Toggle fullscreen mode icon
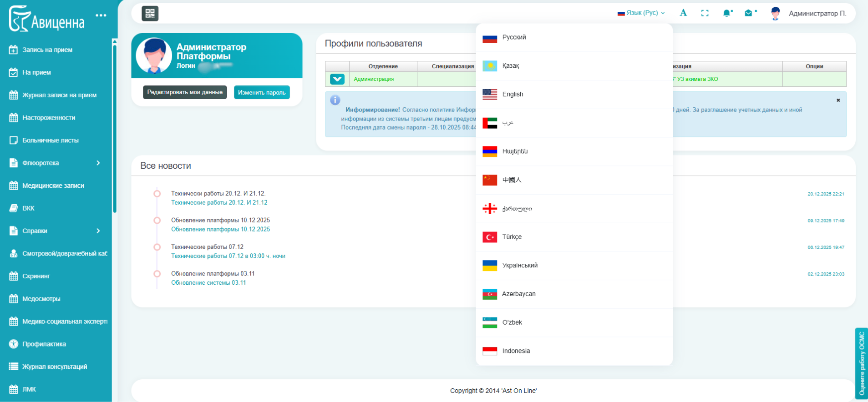Screen dimensions: 868x402 tap(705, 13)
